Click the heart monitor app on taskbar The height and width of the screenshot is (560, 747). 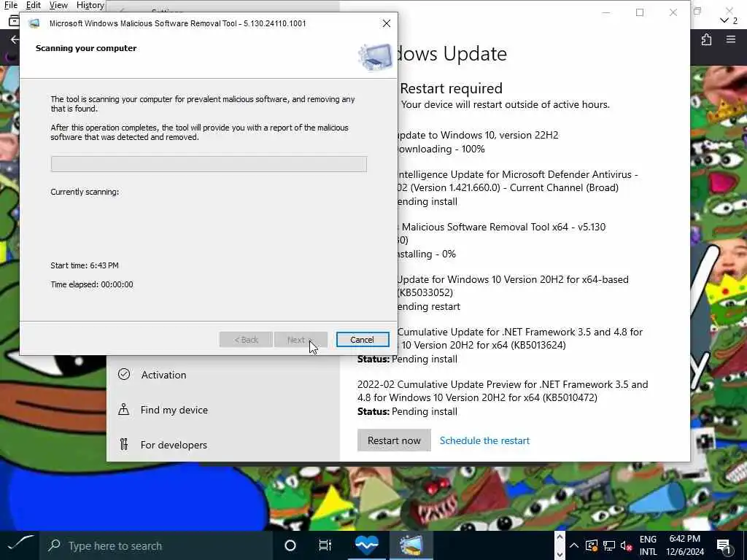point(366,545)
